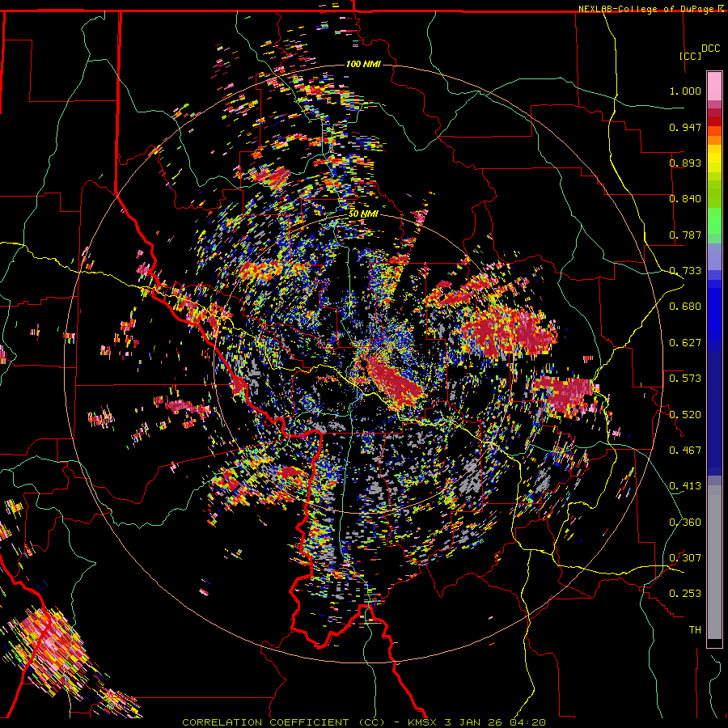Click the Correlation Coefficient KMSX caption
This screenshot has width=728, height=728.
pos(363,722)
